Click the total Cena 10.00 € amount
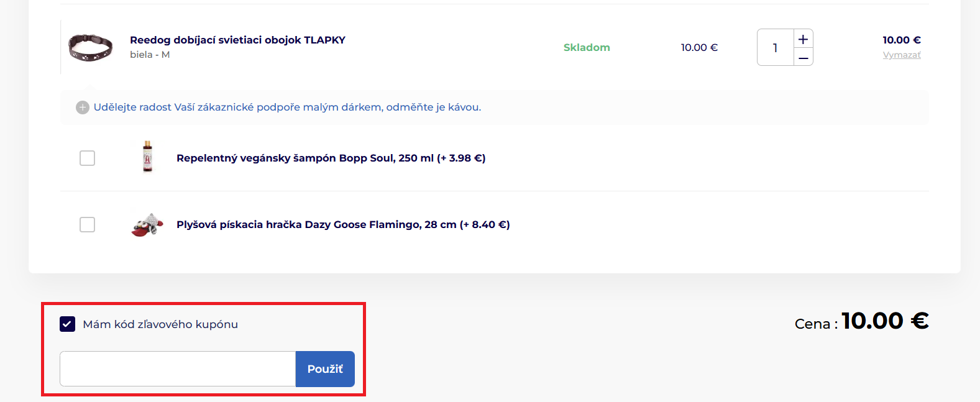Screen dimensions: 980x402 pos(885,321)
